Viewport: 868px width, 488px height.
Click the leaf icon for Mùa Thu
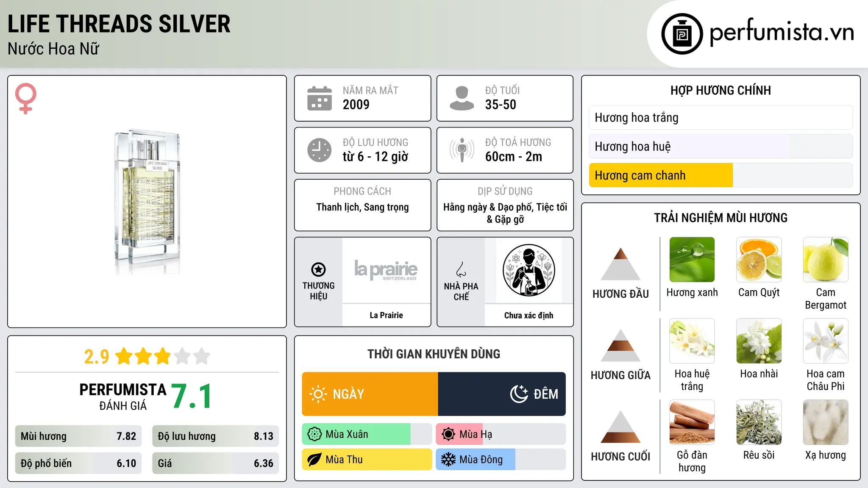tap(314, 460)
